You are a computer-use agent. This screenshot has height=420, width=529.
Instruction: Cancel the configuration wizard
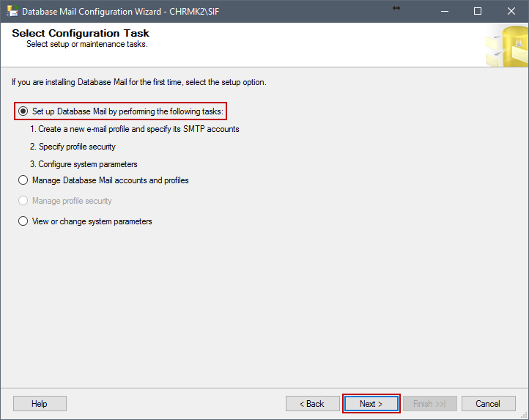tap(488, 403)
